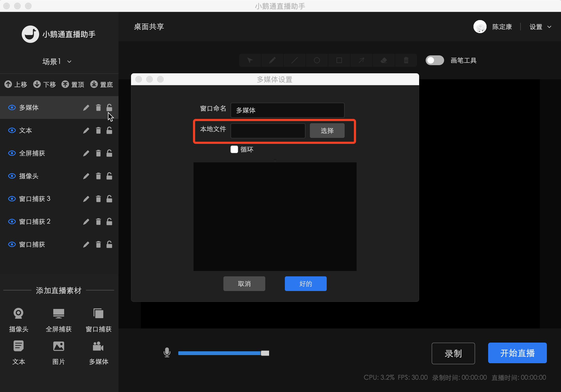The height and width of the screenshot is (392, 561).
Task: Switch to 桌面共享 view
Action: pos(148,26)
